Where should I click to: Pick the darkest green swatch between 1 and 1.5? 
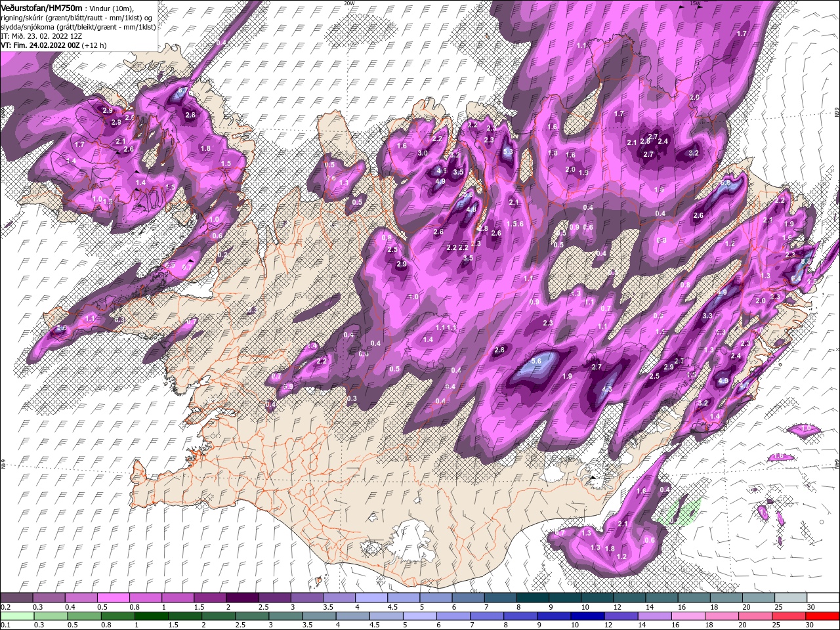[x=152, y=616]
